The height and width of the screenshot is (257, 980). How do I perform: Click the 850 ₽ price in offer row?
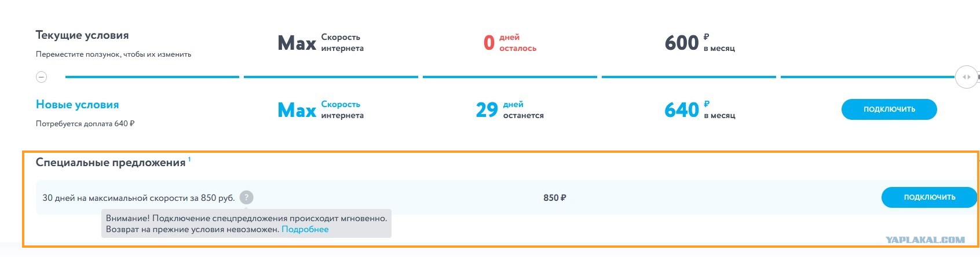(x=555, y=198)
